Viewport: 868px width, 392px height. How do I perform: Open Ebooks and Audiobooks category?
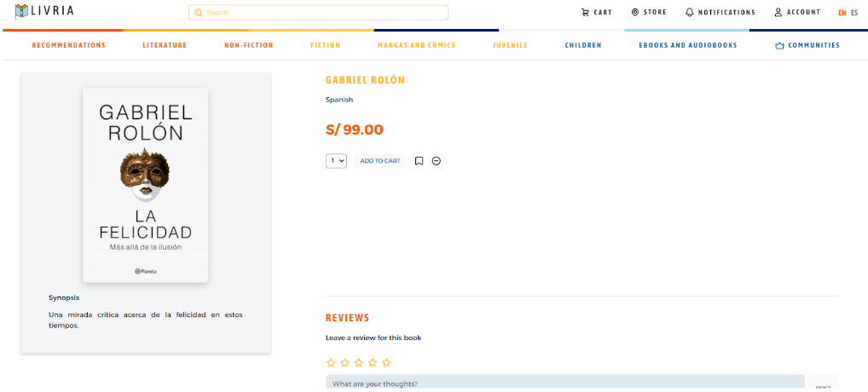pyautogui.click(x=688, y=45)
